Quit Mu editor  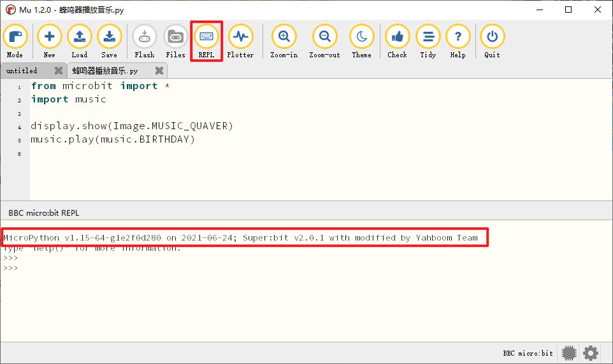(492, 41)
